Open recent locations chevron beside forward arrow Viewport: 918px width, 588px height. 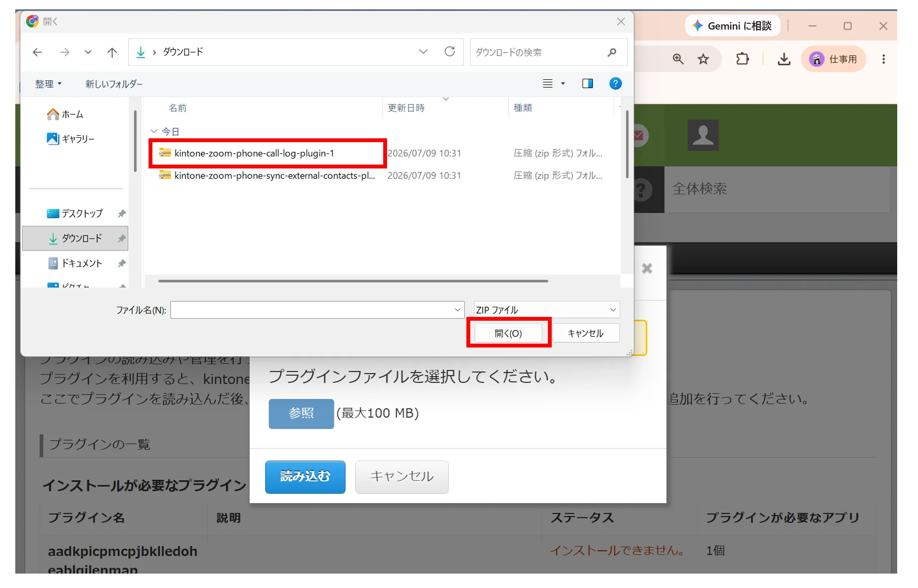tap(88, 52)
